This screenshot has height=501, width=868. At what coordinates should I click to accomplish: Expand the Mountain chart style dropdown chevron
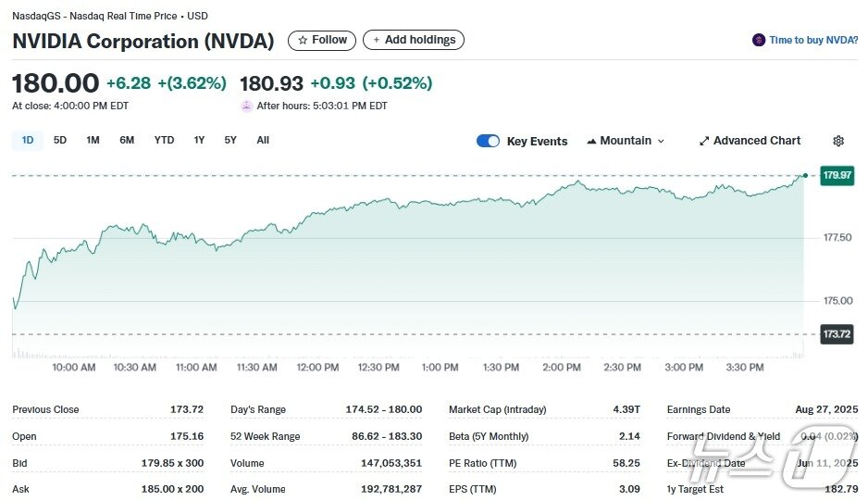[x=661, y=141]
